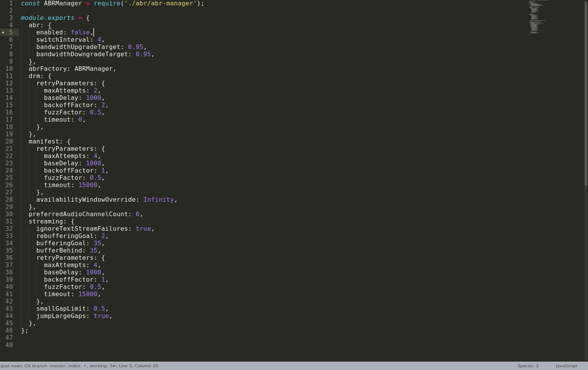This screenshot has height=370, width=588.
Task: Click the 'true' value on line 32
Action: pos(143,229)
